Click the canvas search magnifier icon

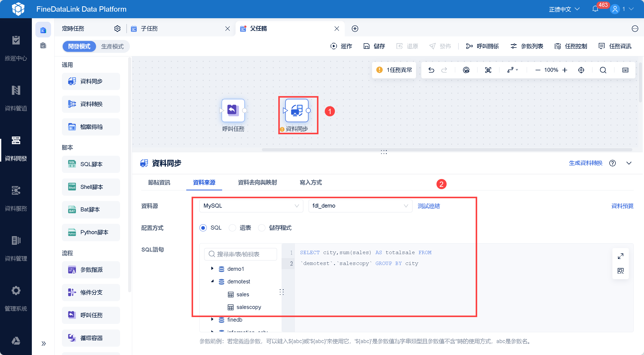[603, 70]
